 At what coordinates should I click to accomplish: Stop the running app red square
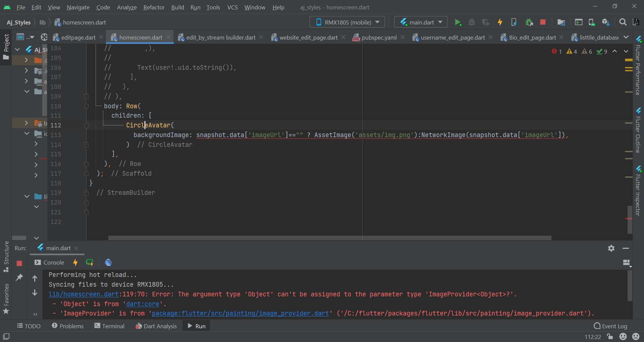(x=543, y=22)
